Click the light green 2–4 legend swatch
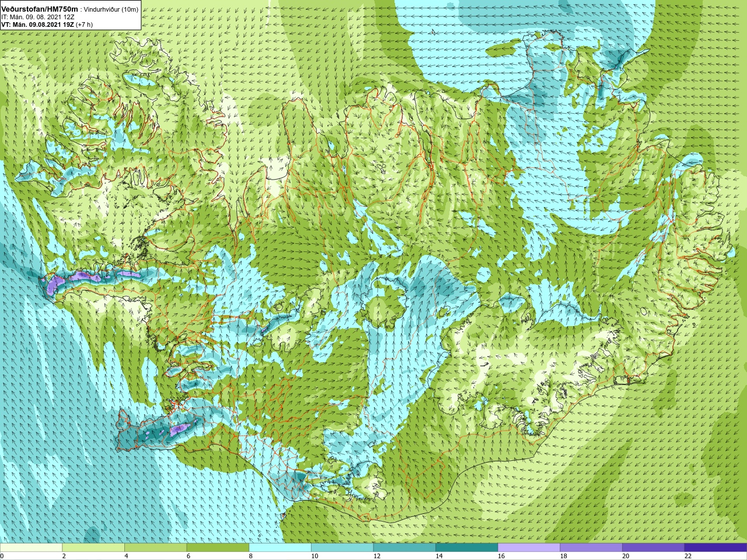This screenshot has width=747, height=560. 93,548
